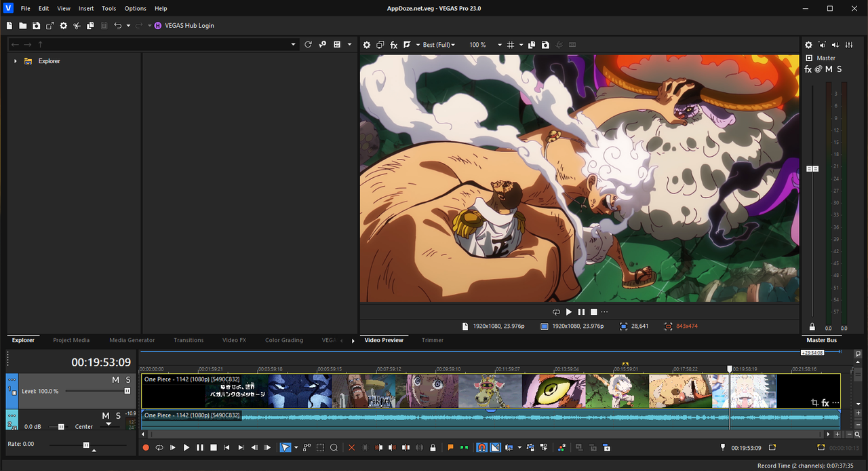868x471 pixels.
Task: Click the preview Overlays grid icon
Action: (511, 45)
